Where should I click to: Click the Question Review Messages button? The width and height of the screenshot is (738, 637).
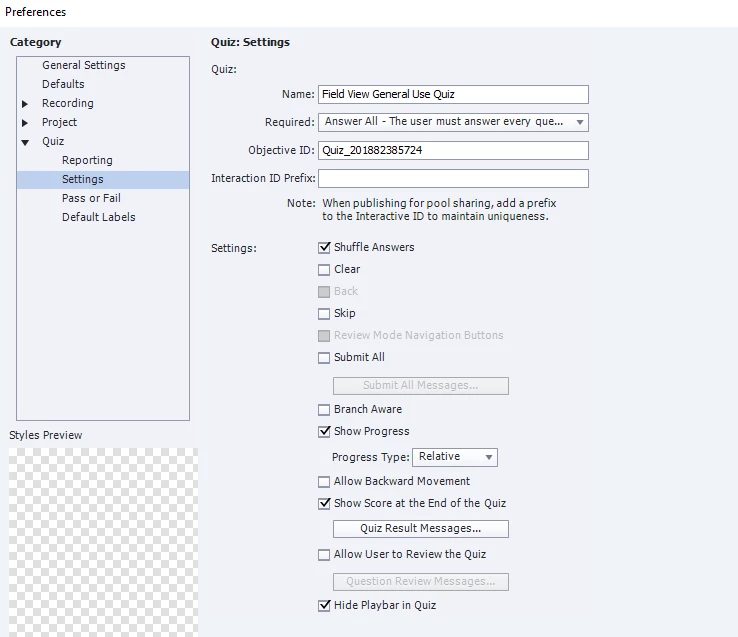click(x=421, y=581)
